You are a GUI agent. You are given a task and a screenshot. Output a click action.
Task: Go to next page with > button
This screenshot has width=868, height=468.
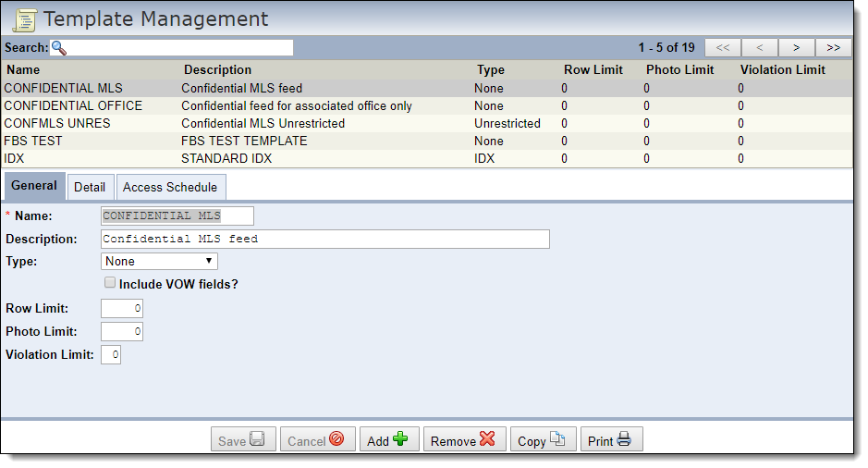(x=797, y=47)
